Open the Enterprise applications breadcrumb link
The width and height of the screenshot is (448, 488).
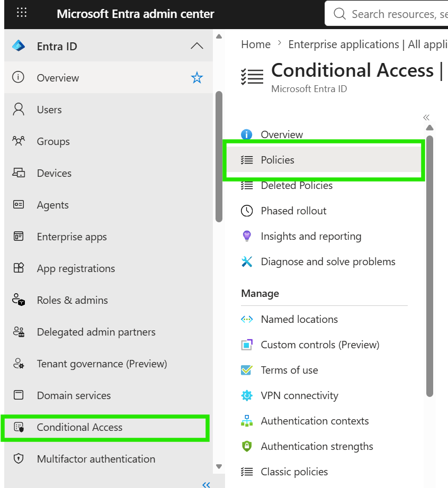(x=368, y=44)
